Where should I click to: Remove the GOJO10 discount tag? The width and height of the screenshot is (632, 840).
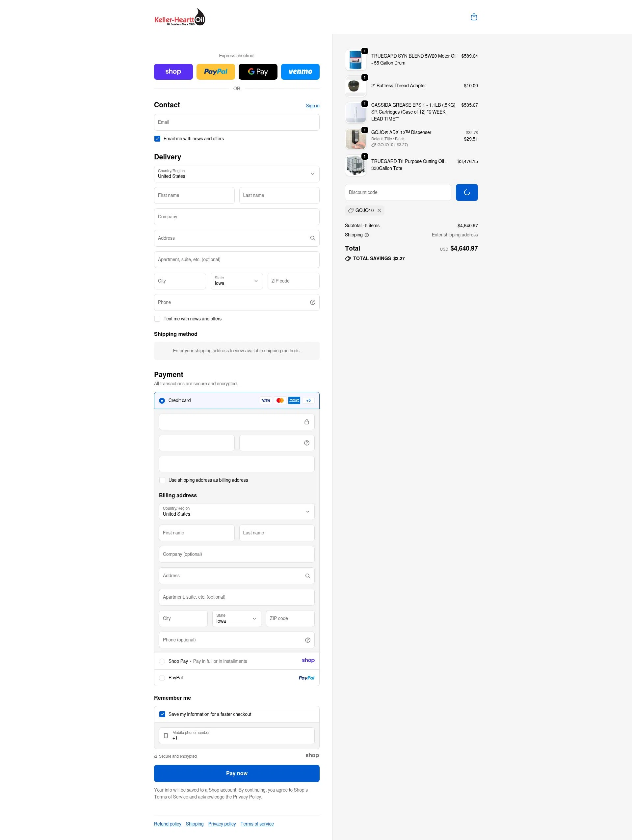click(379, 210)
